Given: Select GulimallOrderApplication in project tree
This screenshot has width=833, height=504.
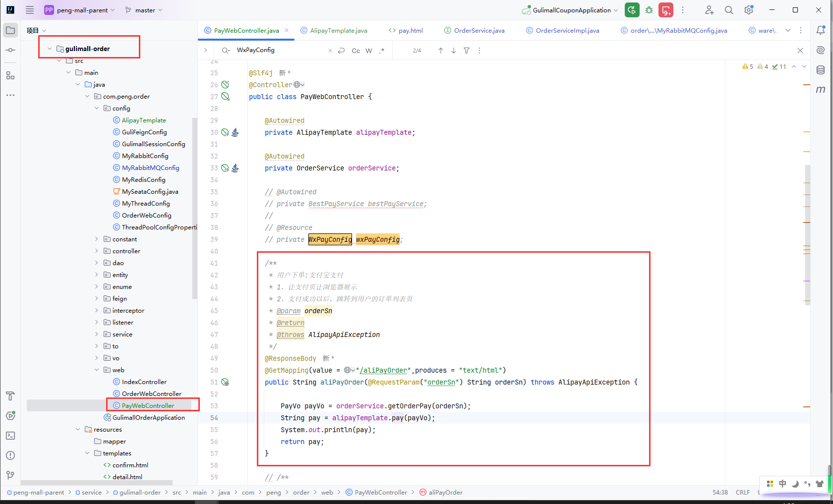Looking at the screenshot, I should 149,417.
